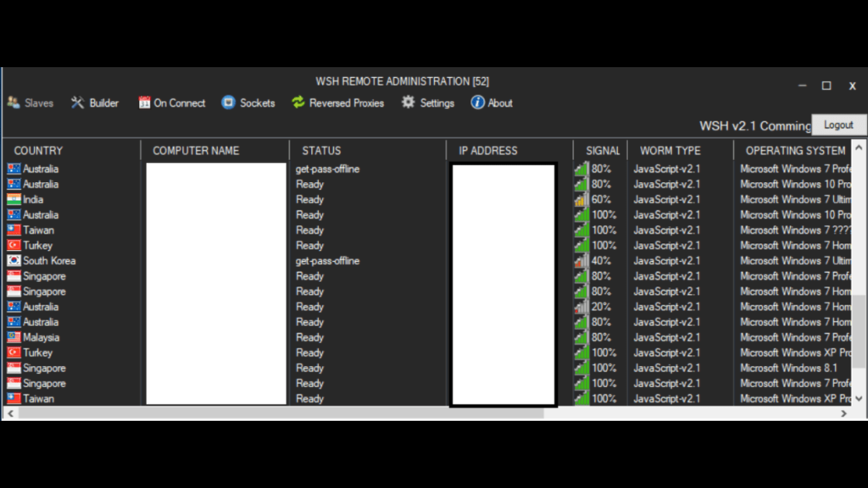Viewport: 868px width, 488px height.
Task: Click the India flag icon
Action: pyautogui.click(x=14, y=200)
